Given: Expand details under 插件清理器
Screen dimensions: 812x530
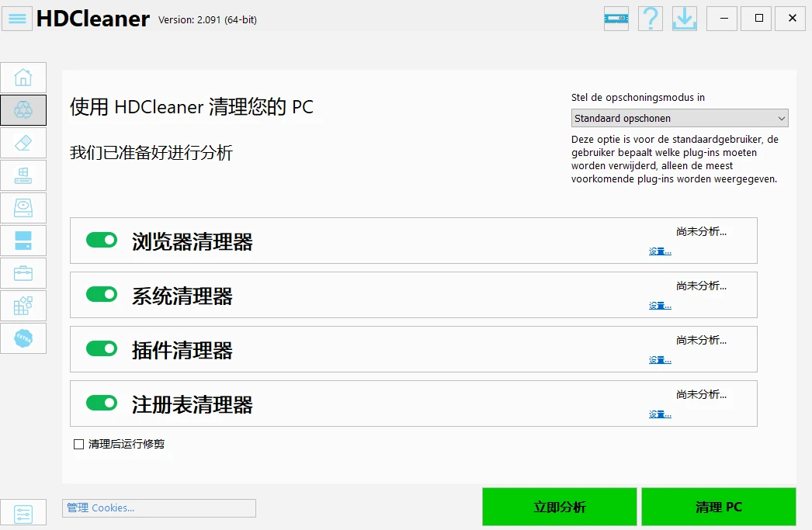Looking at the screenshot, I should click(x=659, y=359).
